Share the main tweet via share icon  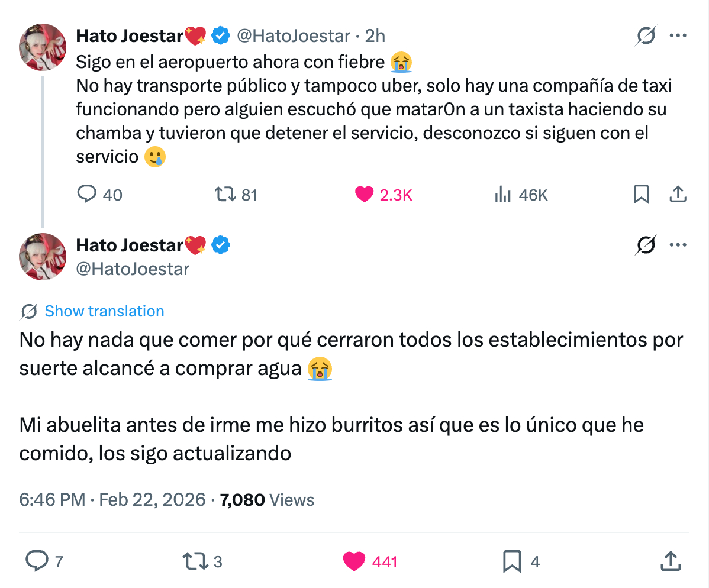pyautogui.click(x=669, y=561)
